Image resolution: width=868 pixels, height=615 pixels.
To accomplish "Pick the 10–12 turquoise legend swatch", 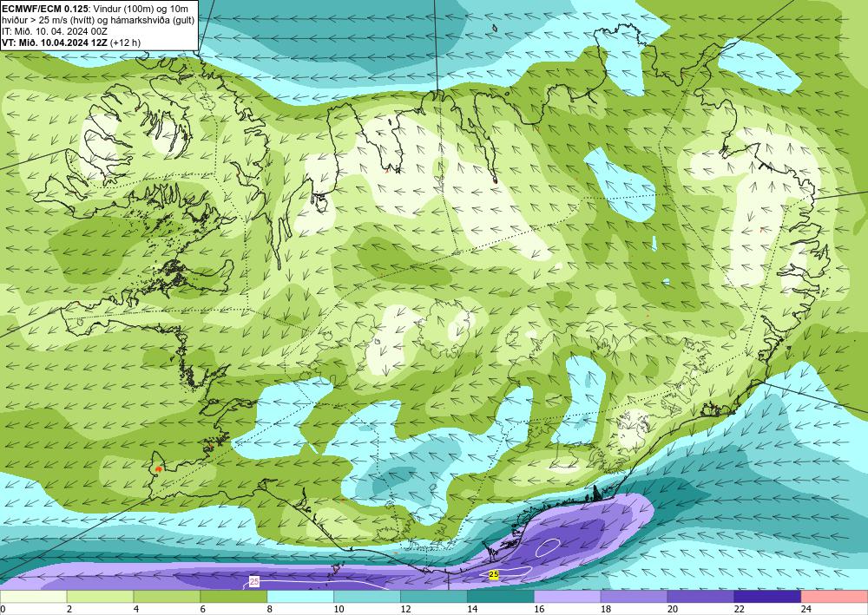I will (x=367, y=596).
